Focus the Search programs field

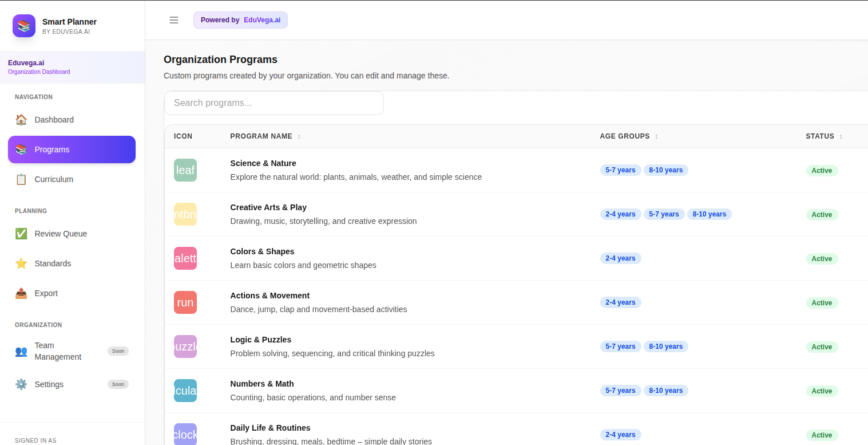274,103
